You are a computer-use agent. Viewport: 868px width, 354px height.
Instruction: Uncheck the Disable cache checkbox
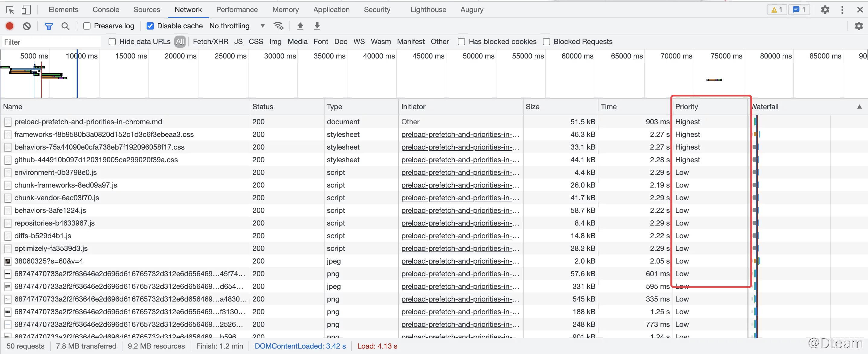[x=150, y=26]
